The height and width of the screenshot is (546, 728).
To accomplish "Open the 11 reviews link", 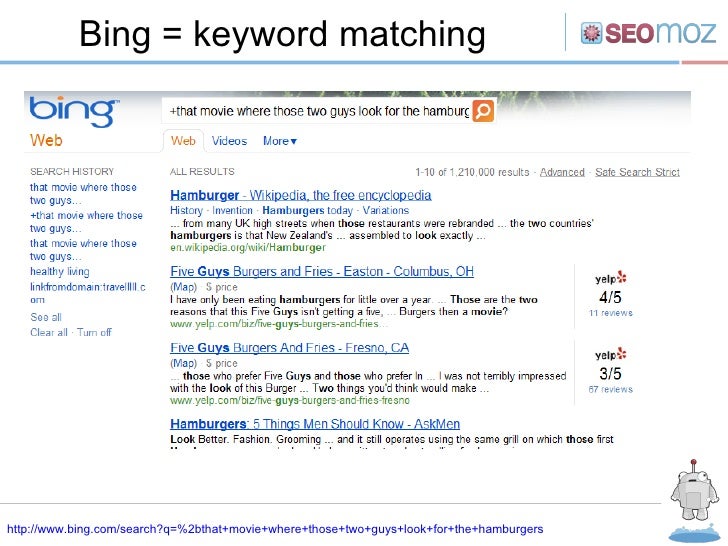I will tap(610, 313).
